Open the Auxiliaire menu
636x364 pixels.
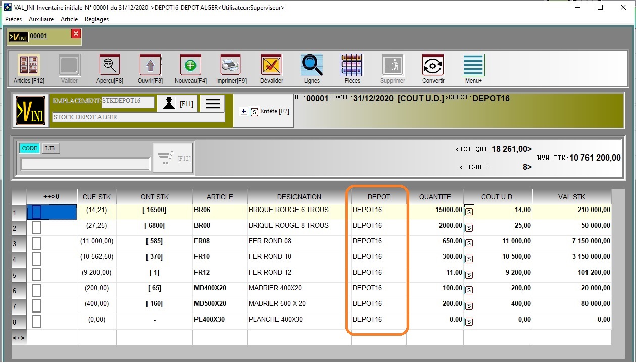click(x=41, y=19)
